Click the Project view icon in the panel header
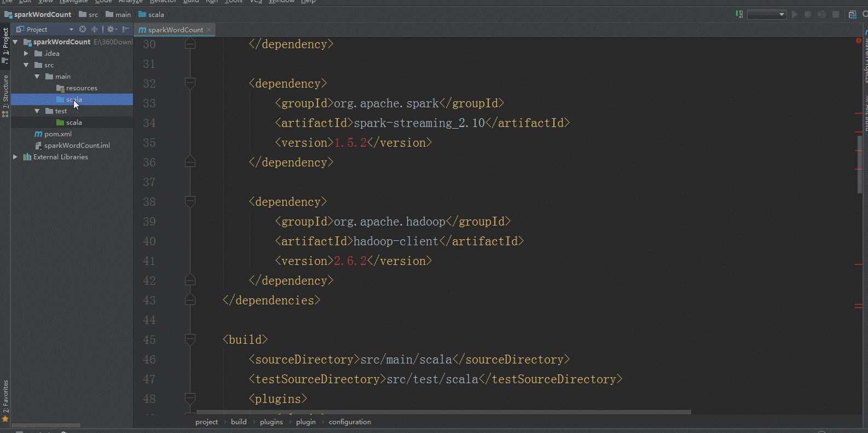The image size is (868, 433). pos(20,29)
